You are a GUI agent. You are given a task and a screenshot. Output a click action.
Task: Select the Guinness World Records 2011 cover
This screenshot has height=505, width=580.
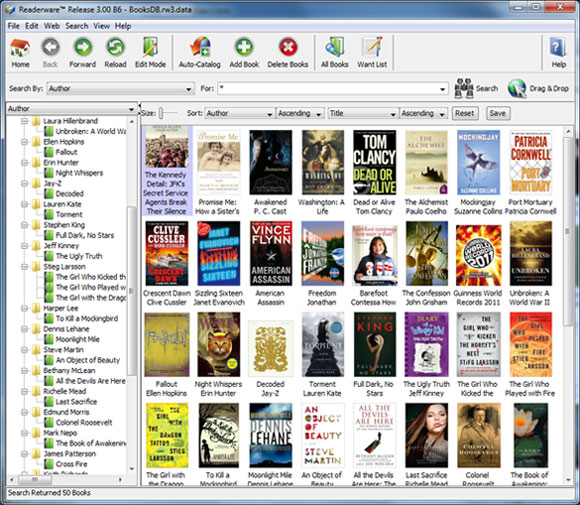coord(478,255)
